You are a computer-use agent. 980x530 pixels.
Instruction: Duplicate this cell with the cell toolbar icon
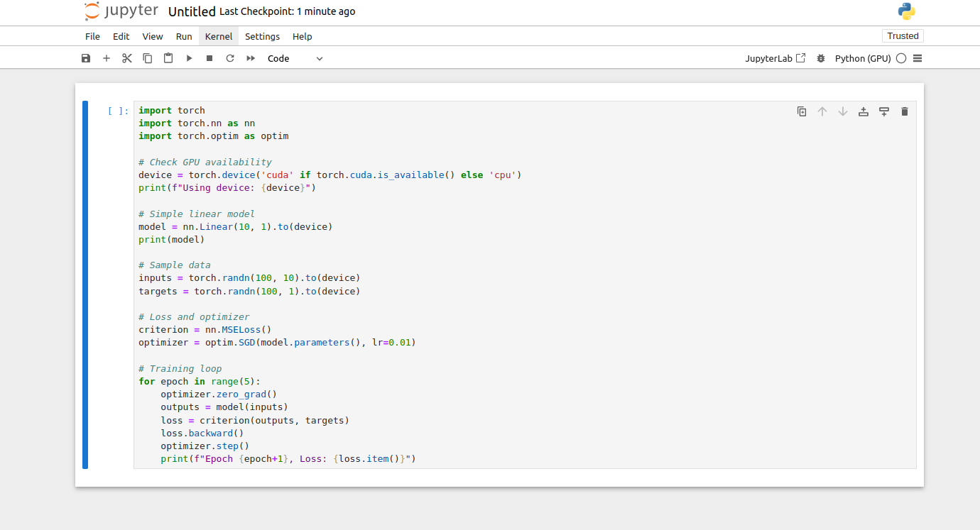tap(802, 111)
